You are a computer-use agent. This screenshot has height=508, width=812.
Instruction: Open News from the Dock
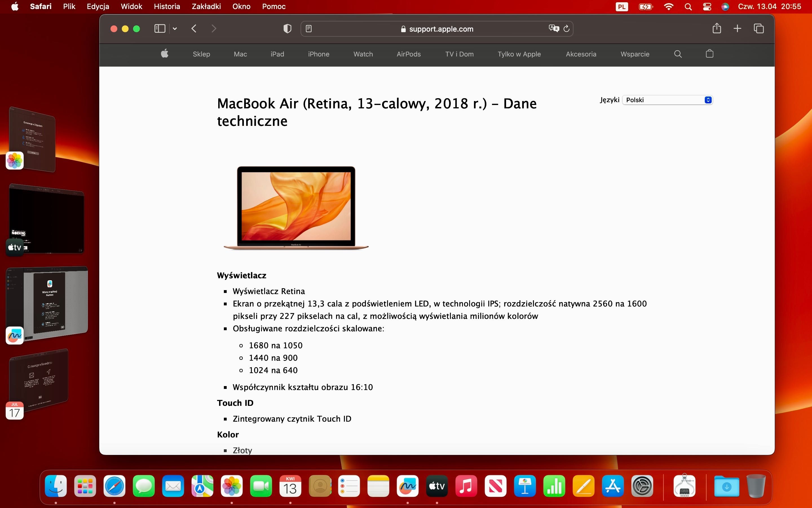coord(496,486)
